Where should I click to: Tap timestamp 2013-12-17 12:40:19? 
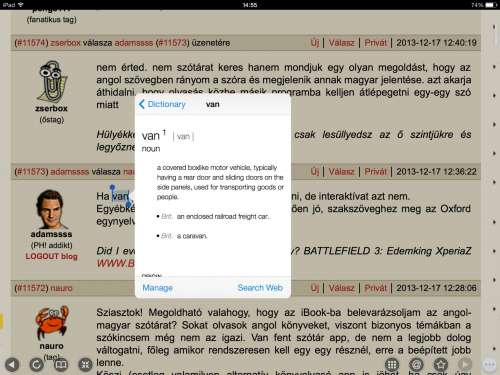click(x=436, y=43)
